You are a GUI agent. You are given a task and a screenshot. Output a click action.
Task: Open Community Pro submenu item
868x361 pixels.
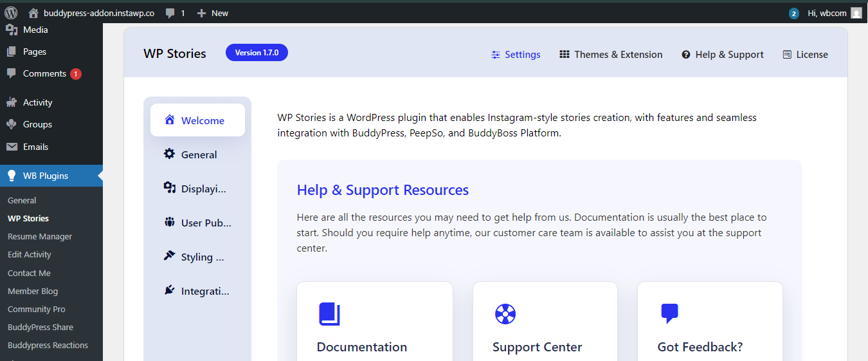pos(37,309)
